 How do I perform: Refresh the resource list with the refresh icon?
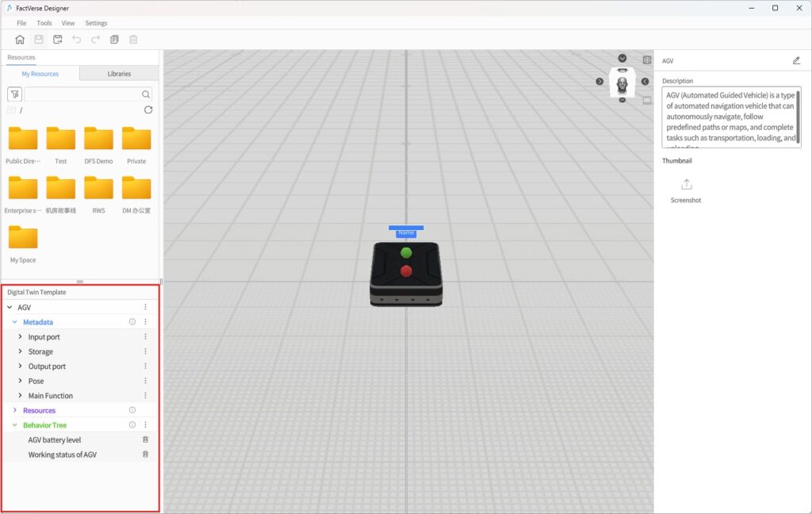[149, 110]
